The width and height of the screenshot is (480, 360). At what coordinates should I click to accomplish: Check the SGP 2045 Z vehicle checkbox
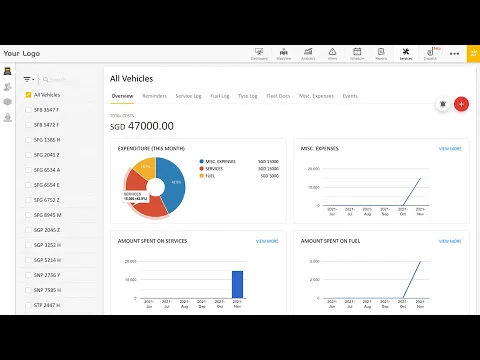click(28, 230)
